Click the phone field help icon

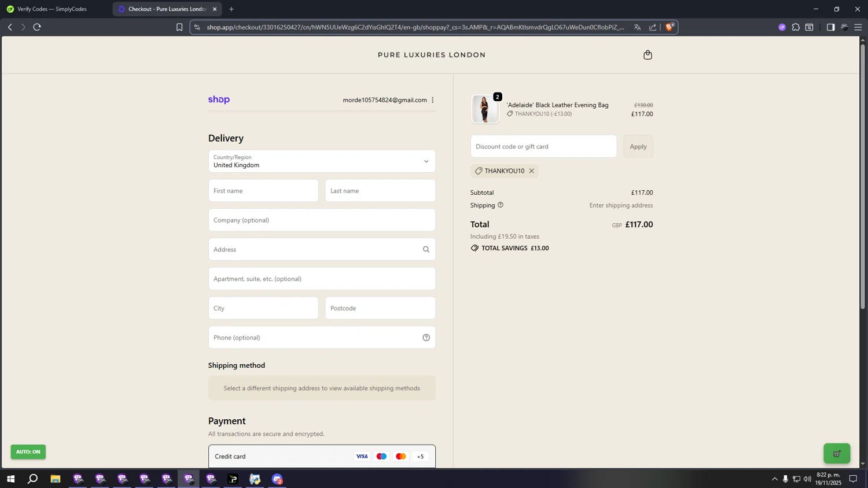[426, 338]
